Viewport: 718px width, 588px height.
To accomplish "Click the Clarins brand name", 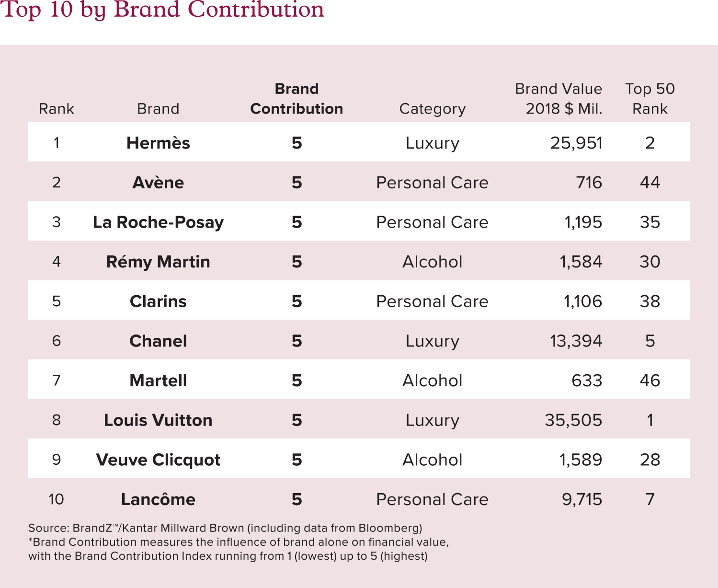I will point(158,301).
